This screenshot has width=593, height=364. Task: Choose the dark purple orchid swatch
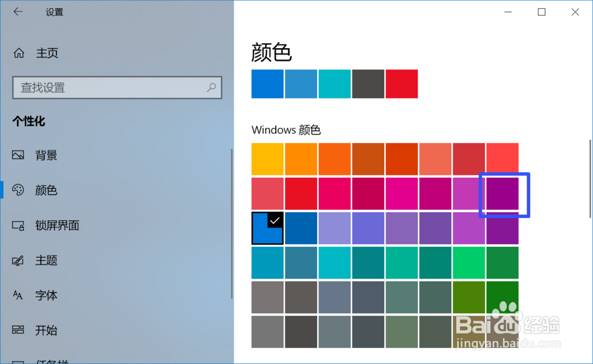(502, 193)
